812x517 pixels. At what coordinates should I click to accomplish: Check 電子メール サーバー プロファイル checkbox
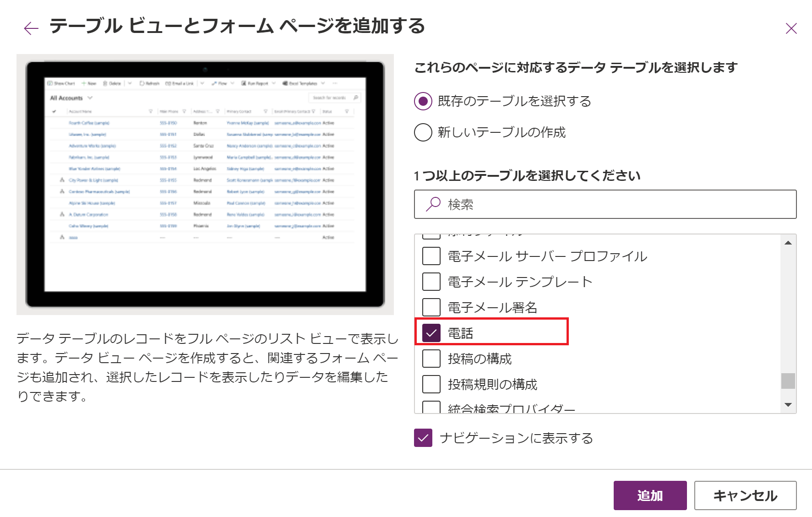coord(431,256)
